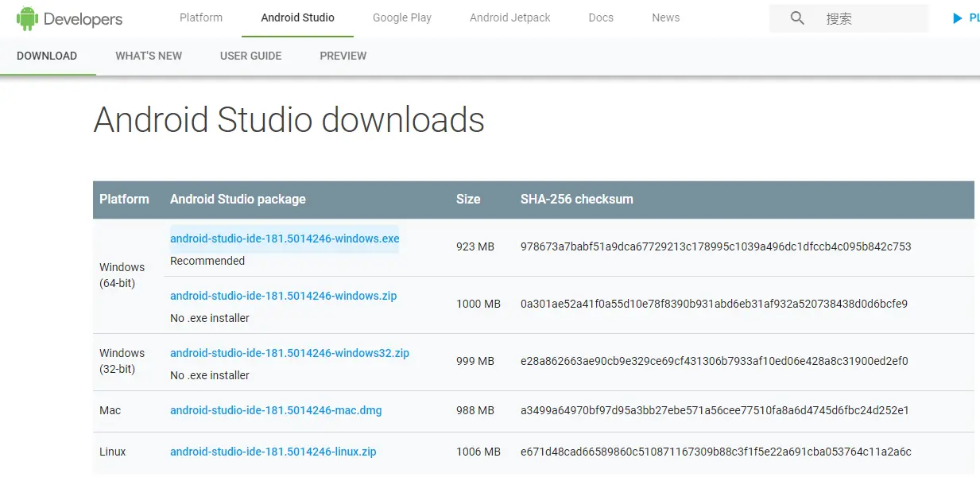Click the Windows (64-bit) platform cell

tap(122, 275)
